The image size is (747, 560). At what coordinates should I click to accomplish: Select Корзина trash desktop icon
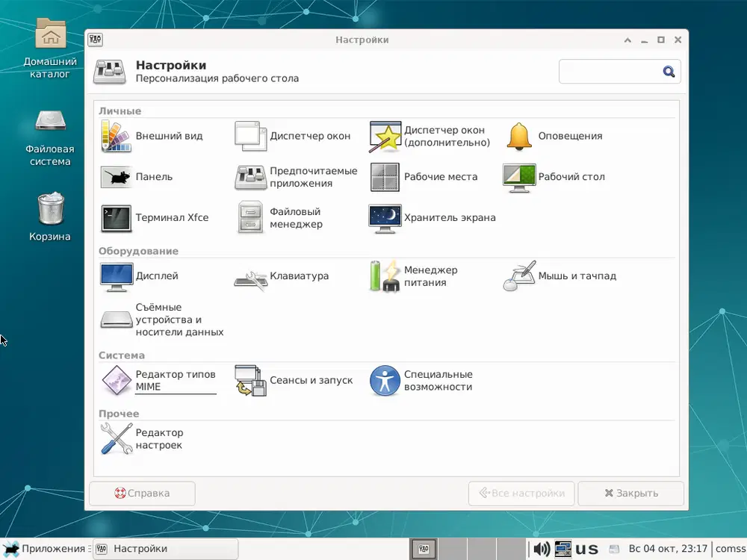click(50, 217)
